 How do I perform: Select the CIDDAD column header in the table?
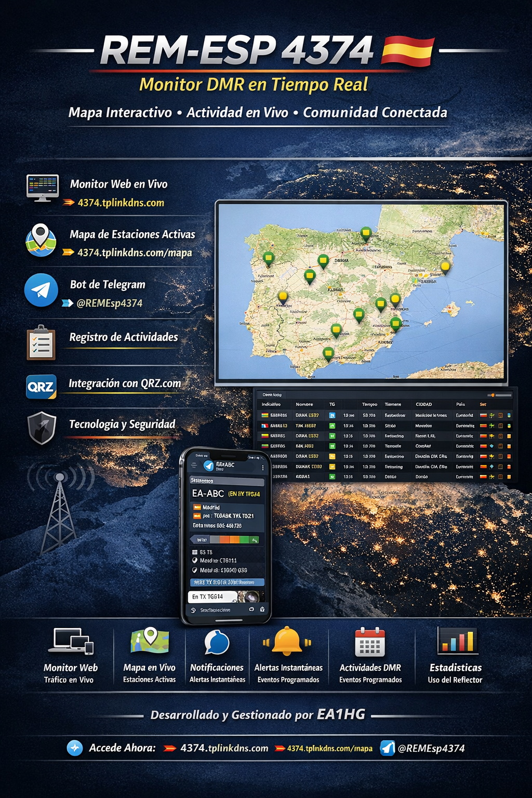(423, 404)
